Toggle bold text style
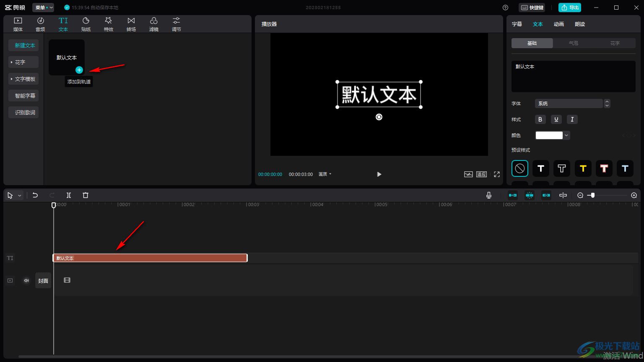644x362 pixels. click(x=540, y=119)
